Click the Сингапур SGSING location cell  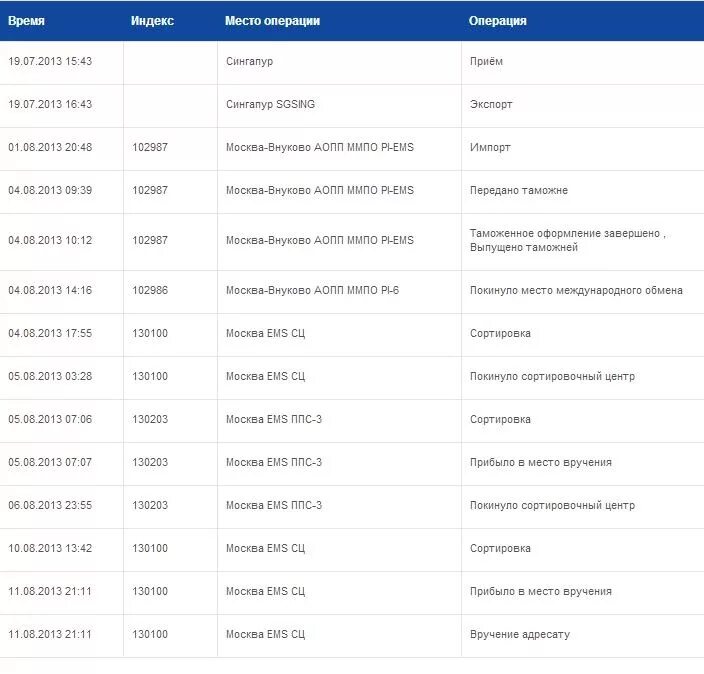point(270,105)
